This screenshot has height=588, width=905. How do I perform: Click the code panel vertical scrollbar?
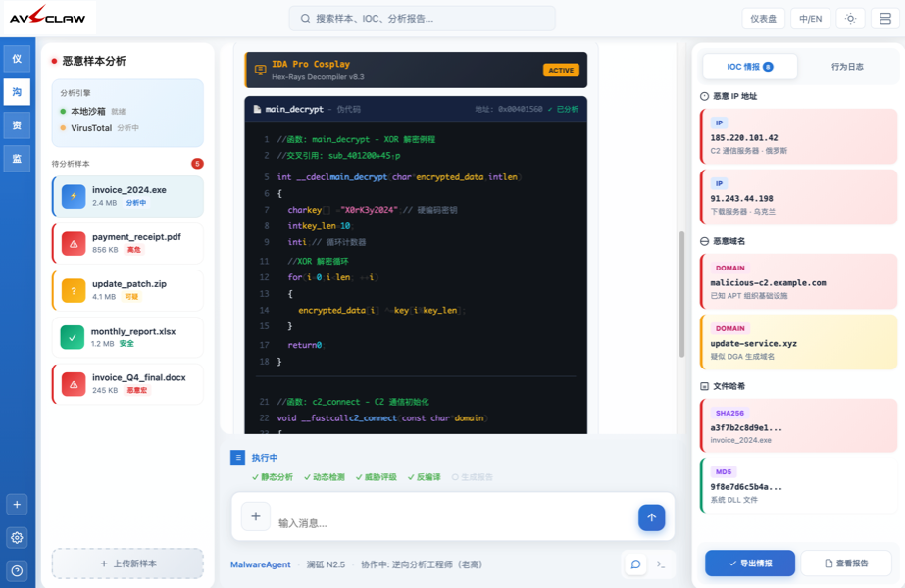[x=681, y=294]
